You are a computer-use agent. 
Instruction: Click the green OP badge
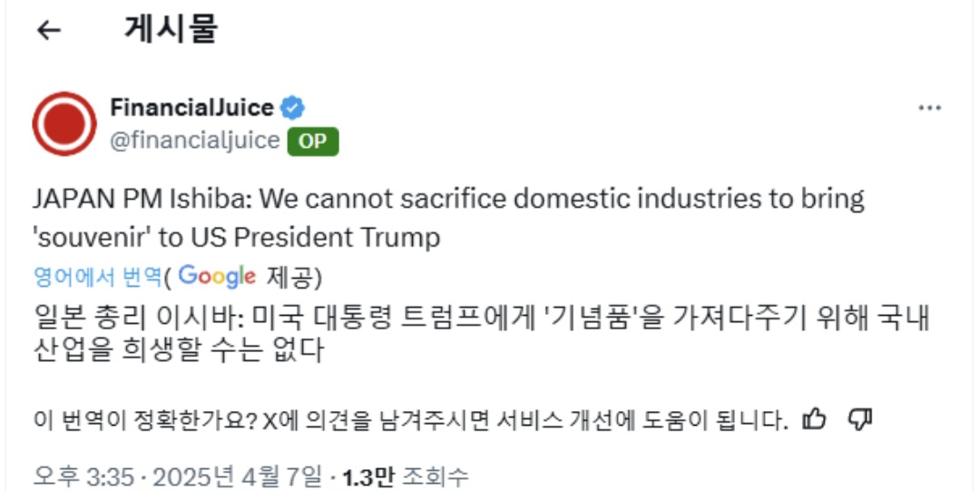click(x=313, y=142)
